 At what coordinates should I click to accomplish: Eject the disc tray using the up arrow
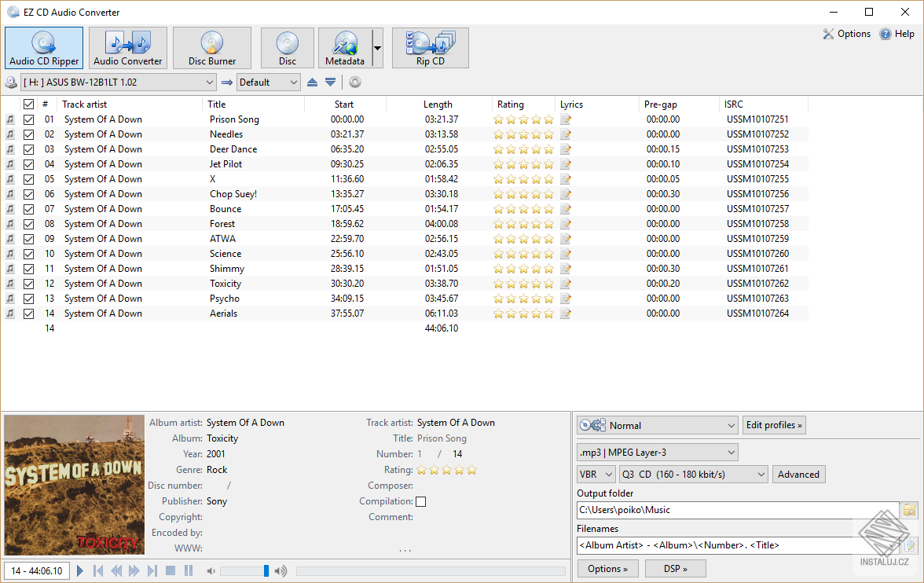coord(313,82)
